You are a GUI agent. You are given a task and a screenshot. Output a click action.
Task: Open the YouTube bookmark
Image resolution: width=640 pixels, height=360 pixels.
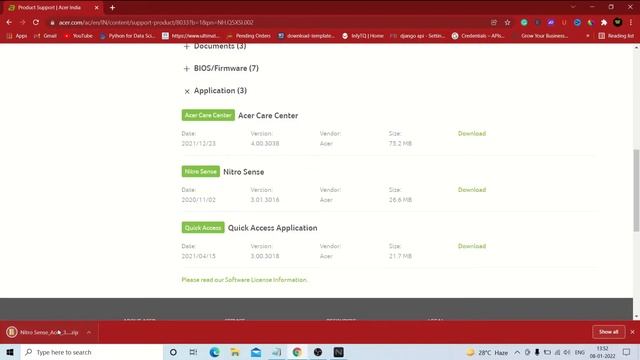[78, 36]
